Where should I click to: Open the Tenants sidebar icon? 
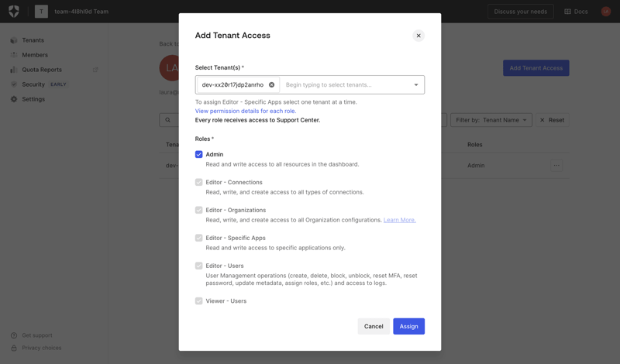click(x=14, y=40)
